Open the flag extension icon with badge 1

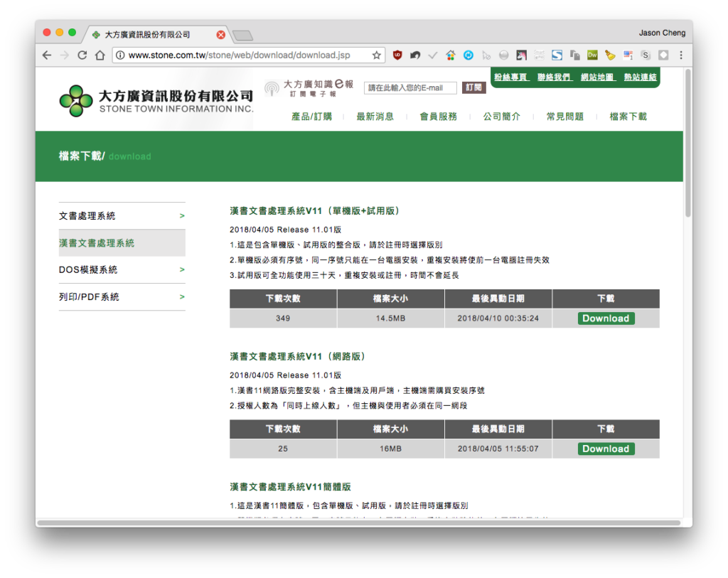tap(628, 55)
